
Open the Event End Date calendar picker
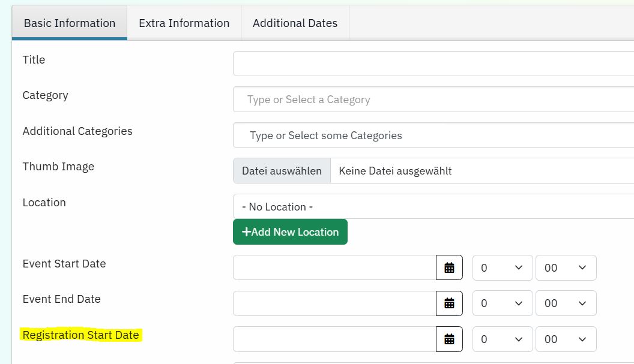coord(449,303)
